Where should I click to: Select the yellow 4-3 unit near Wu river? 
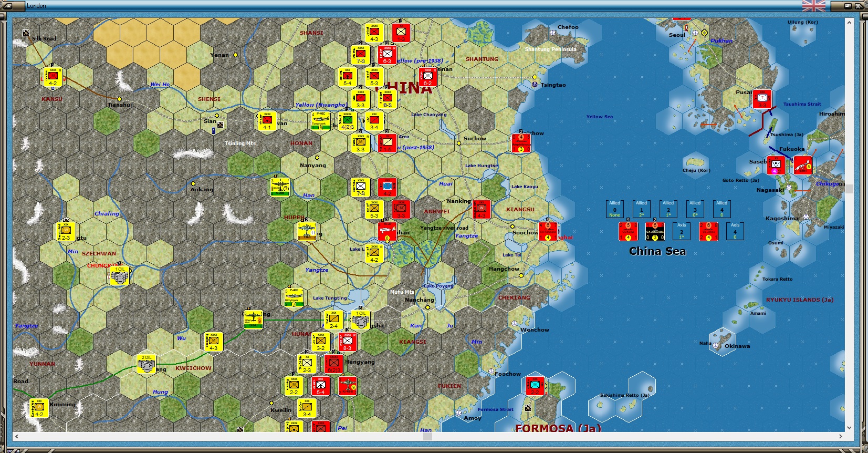(x=214, y=342)
